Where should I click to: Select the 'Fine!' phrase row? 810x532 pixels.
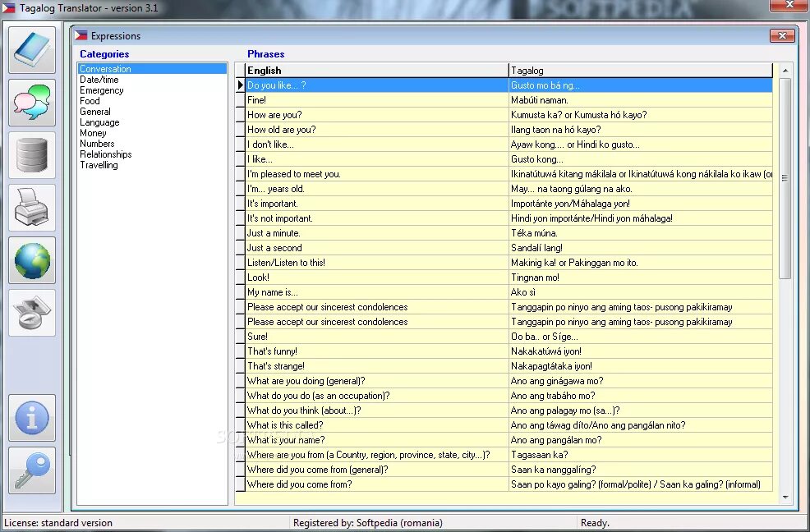tap(376, 100)
